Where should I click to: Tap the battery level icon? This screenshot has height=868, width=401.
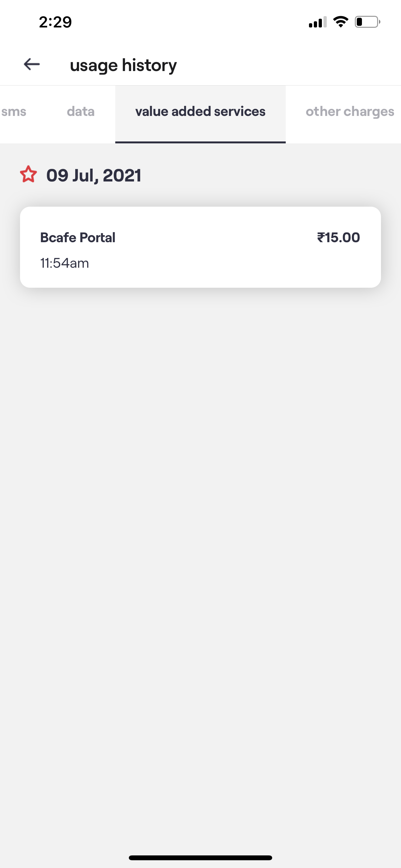367,22
